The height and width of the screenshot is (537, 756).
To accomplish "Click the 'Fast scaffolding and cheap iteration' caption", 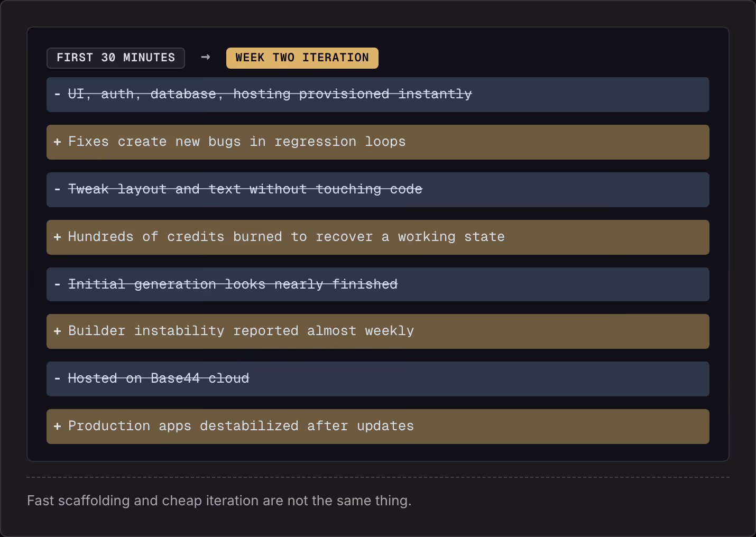I will [219, 501].
